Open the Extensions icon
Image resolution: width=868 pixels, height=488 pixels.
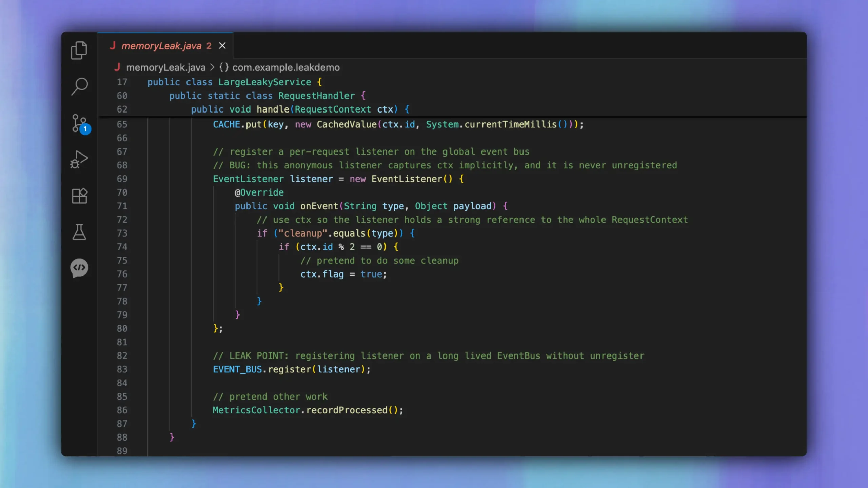pyautogui.click(x=79, y=196)
